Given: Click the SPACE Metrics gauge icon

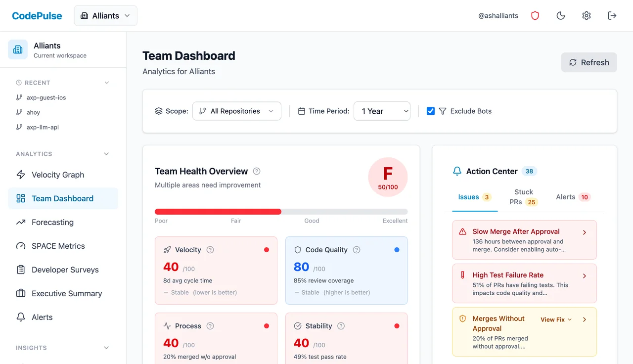Looking at the screenshot, I should pos(21,246).
